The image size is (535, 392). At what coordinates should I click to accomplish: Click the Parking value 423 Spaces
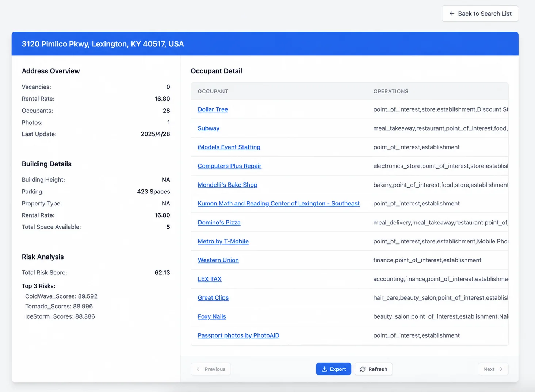(x=153, y=192)
